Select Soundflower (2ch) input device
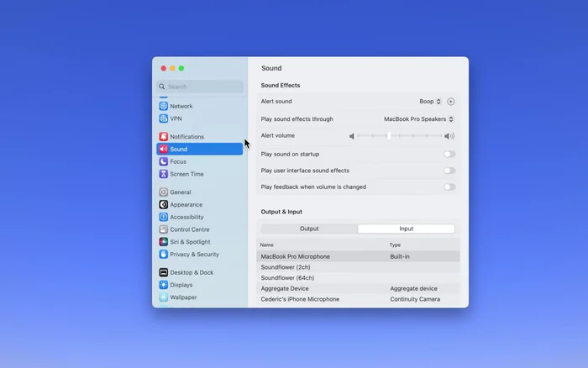The image size is (588, 368). tap(286, 267)
